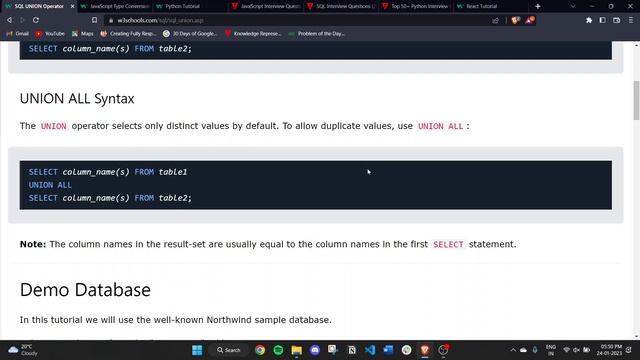Open the Brave Shields lion icon
The image size is (640, 360).
(516, 20)
